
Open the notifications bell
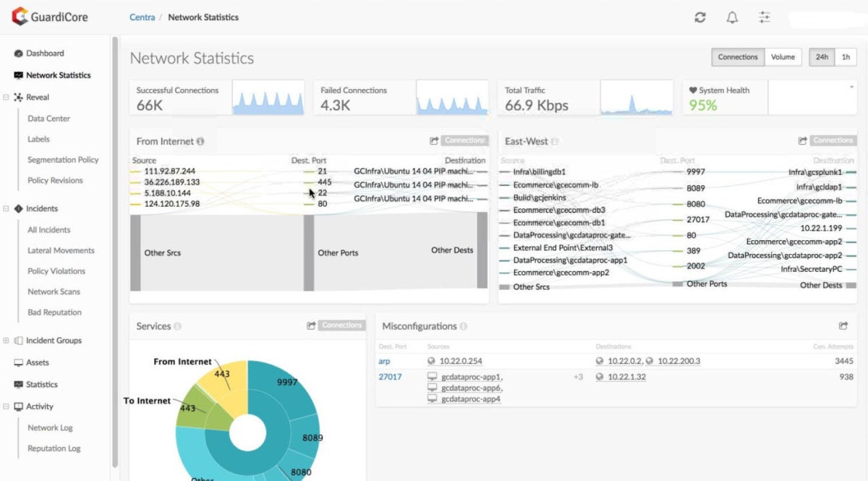click(732, 17)
